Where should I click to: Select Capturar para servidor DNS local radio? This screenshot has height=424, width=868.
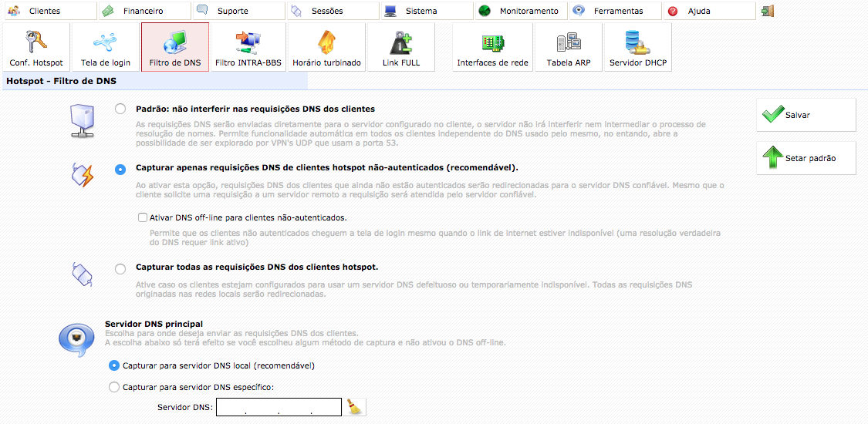pyautogui.click(x=114, y=365)
